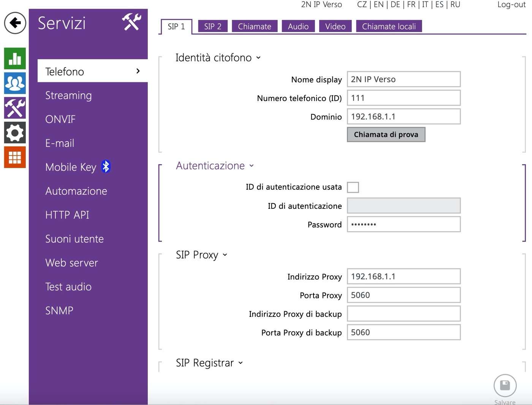Click the Indirizzo Proxy di backup field
This screenshot has width=532, height=405.
[404, 314]
